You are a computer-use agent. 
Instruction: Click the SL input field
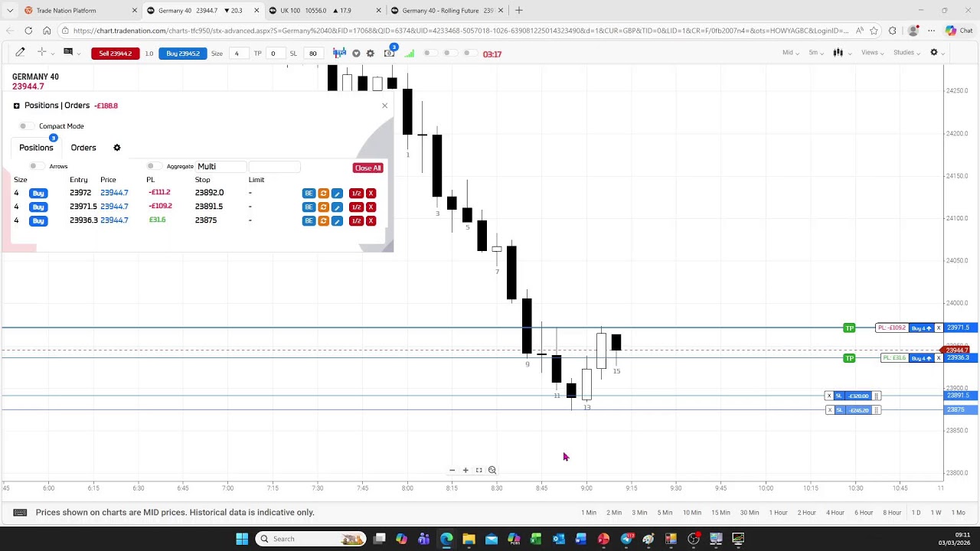point(312,54)
